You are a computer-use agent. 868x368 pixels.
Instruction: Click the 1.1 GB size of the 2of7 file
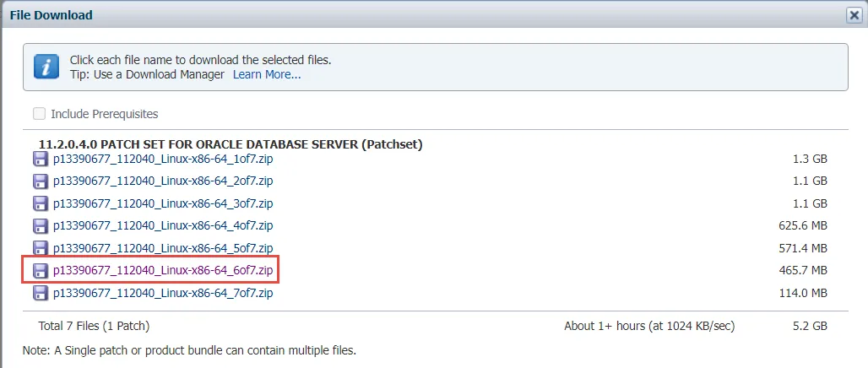(810, 181)
